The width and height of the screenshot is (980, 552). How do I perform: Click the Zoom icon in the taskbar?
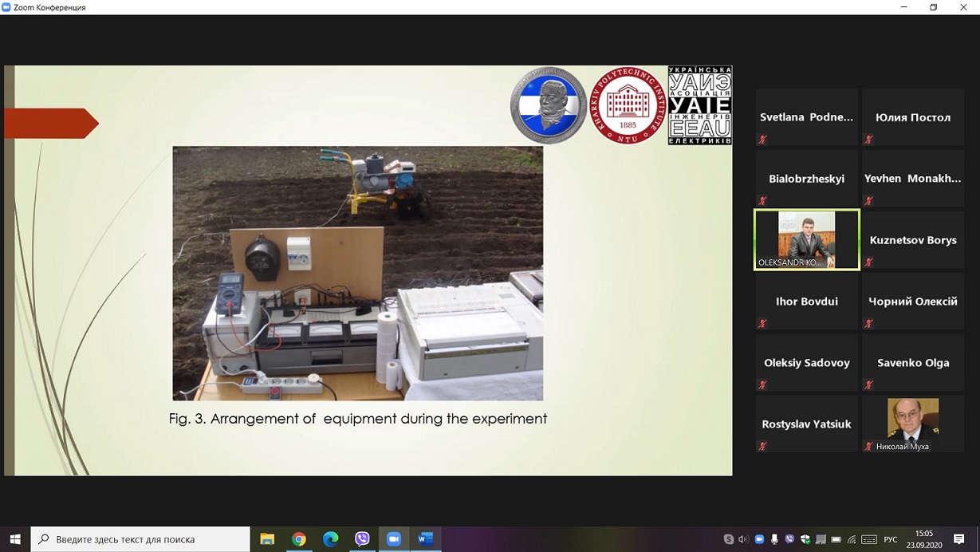pos(394,539)
